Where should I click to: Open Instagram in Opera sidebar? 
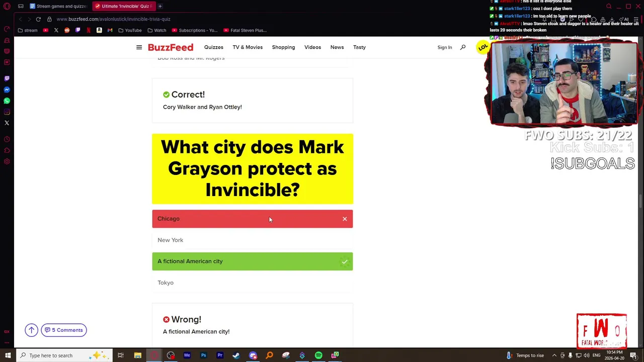pyautogui.click(x=7, y=112)
